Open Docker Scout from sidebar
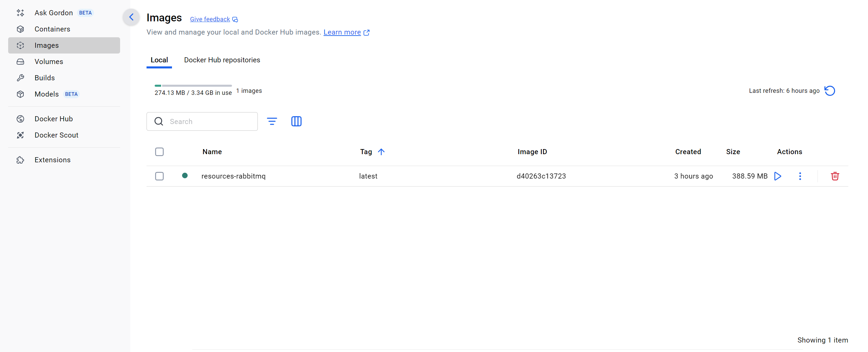Screen dimensions: 868x352 pos(64,135)
